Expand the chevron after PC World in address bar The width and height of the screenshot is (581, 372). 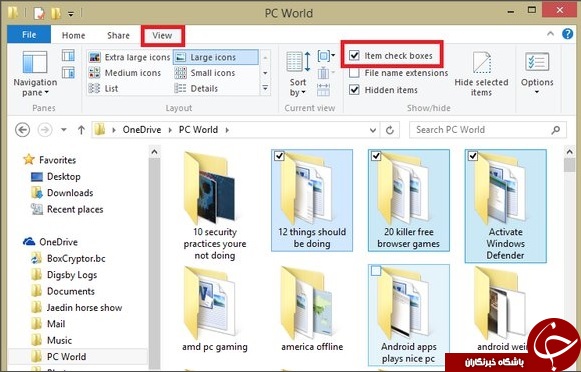pos(227,130)
